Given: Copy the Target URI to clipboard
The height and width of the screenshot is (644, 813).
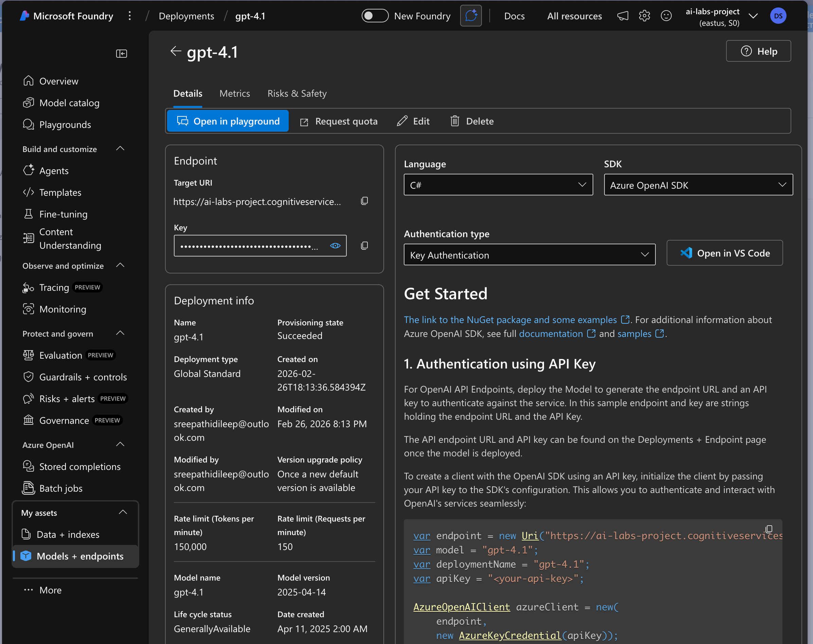Looking at the screenshot, I should point(364,201).
